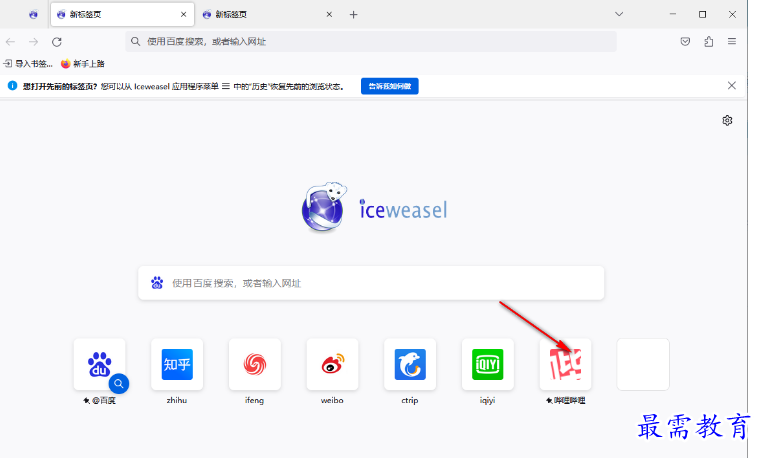Screen dimensions: 759x458
Task: Open the weibo shortcut tile
Action: (333, 365)
